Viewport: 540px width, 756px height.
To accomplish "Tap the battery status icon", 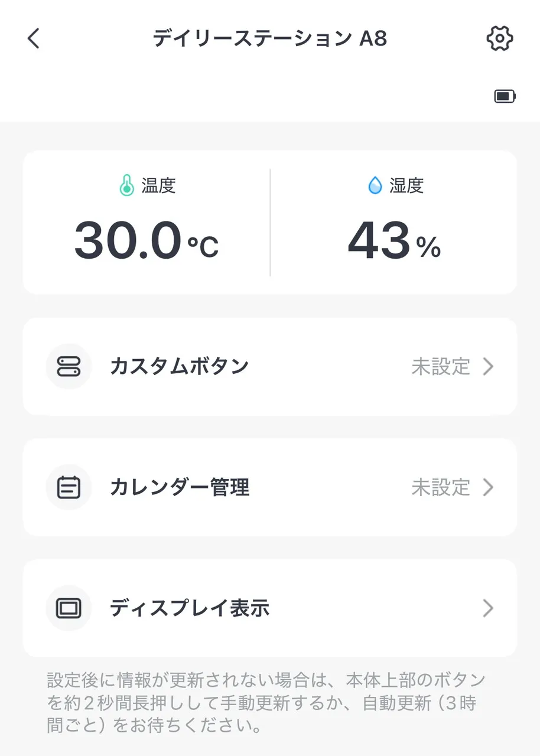I will (505, 96).
